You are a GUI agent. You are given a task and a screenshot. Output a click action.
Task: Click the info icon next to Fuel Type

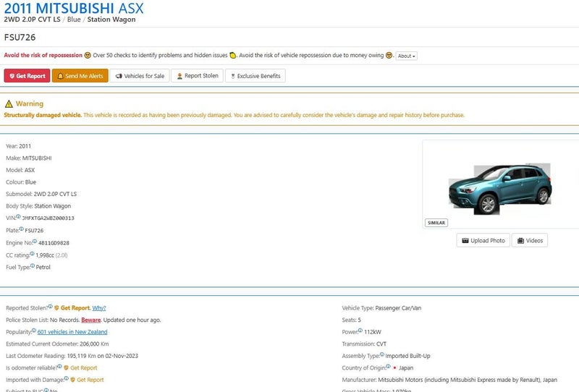33,265
